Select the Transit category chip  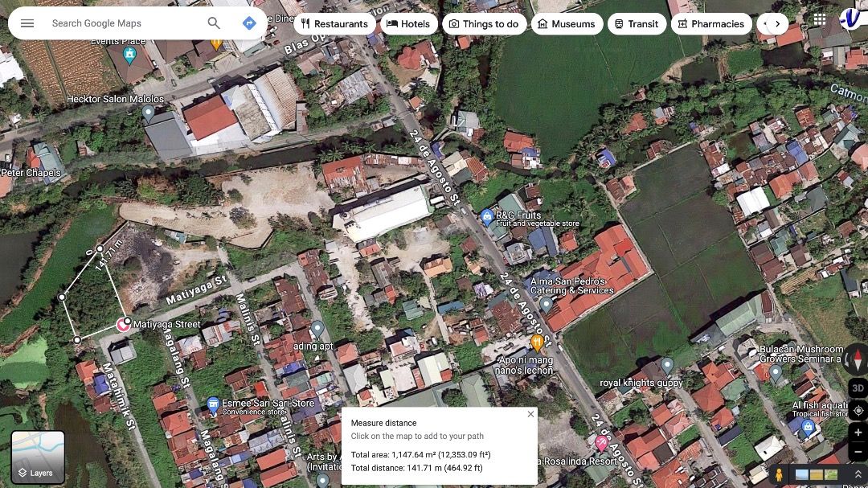[x=637, y=23]
